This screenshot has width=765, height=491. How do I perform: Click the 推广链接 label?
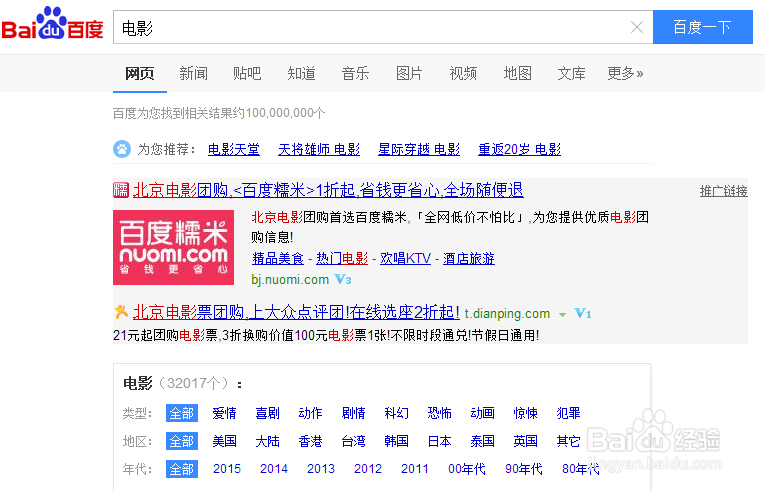724,191
